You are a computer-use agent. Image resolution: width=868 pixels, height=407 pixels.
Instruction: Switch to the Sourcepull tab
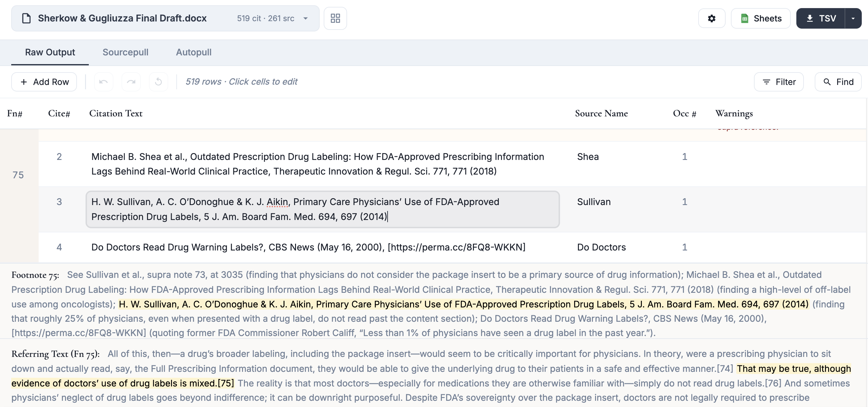tap(125, 52)
